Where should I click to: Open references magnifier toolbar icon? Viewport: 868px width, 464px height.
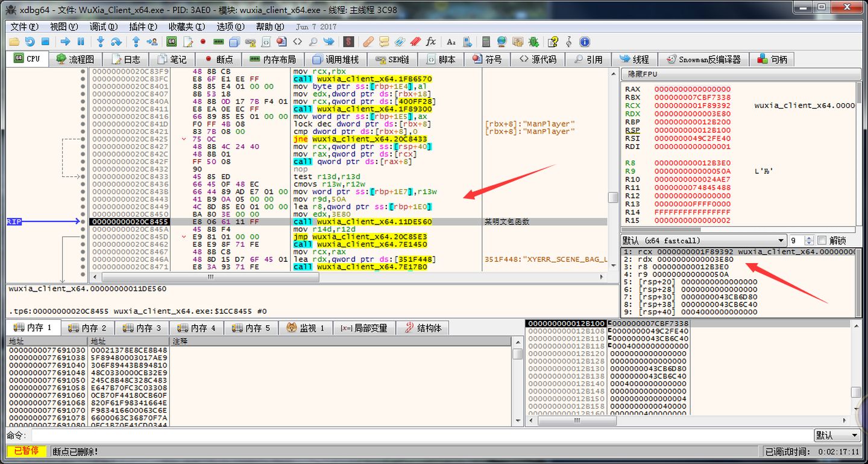(x=313, y=42)
